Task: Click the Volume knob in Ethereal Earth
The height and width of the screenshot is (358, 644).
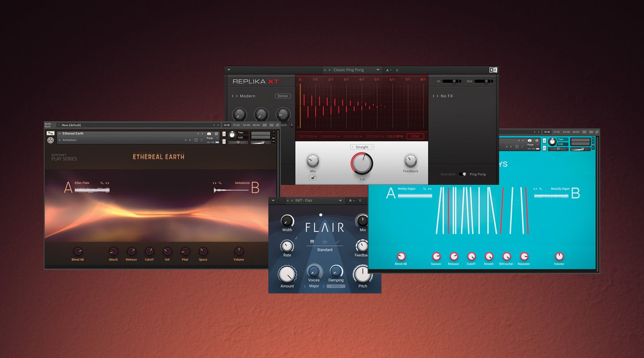Action: 239,251
